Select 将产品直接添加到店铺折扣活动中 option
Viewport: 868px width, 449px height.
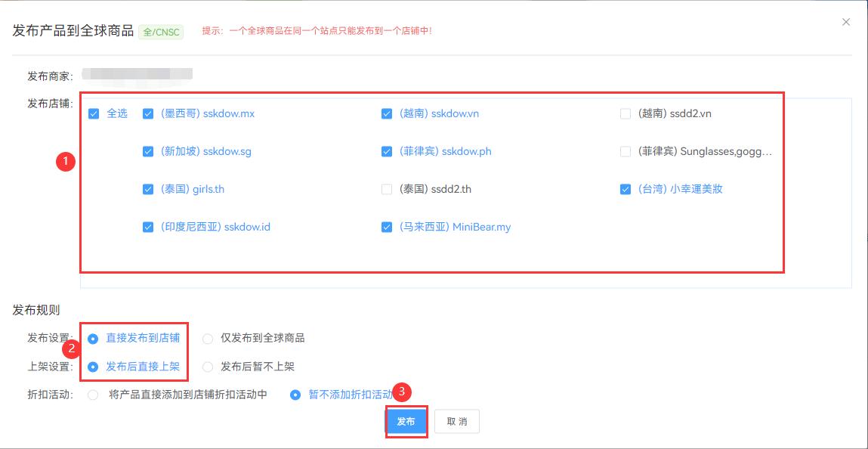point(92,394)
